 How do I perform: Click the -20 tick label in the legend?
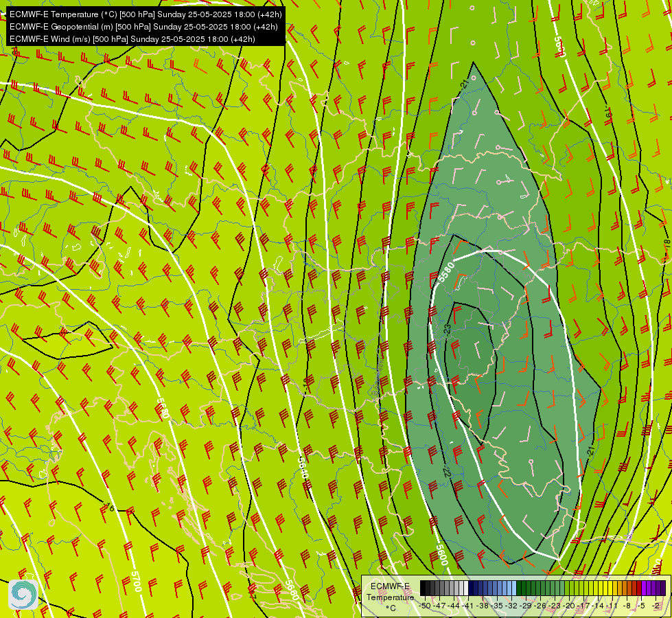(x=569, y=606)
